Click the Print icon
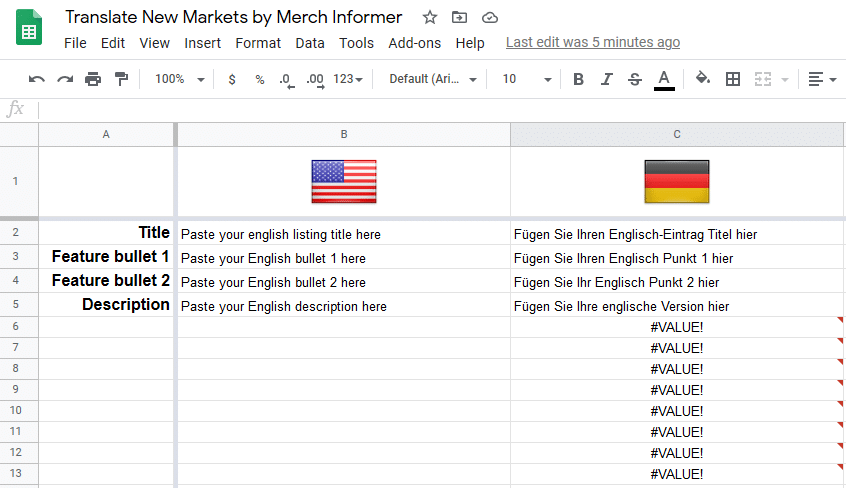Viewport: 846px width, 488px height. [x=93, y=79]
